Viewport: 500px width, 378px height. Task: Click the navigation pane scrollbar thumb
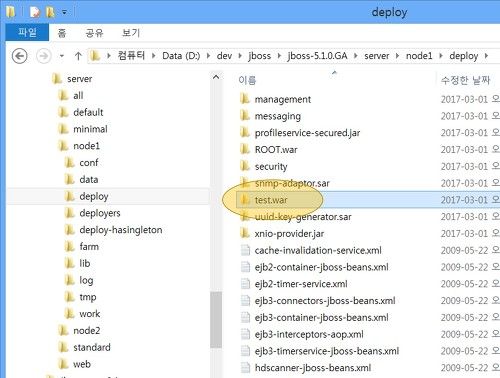[x=216, y=320]
